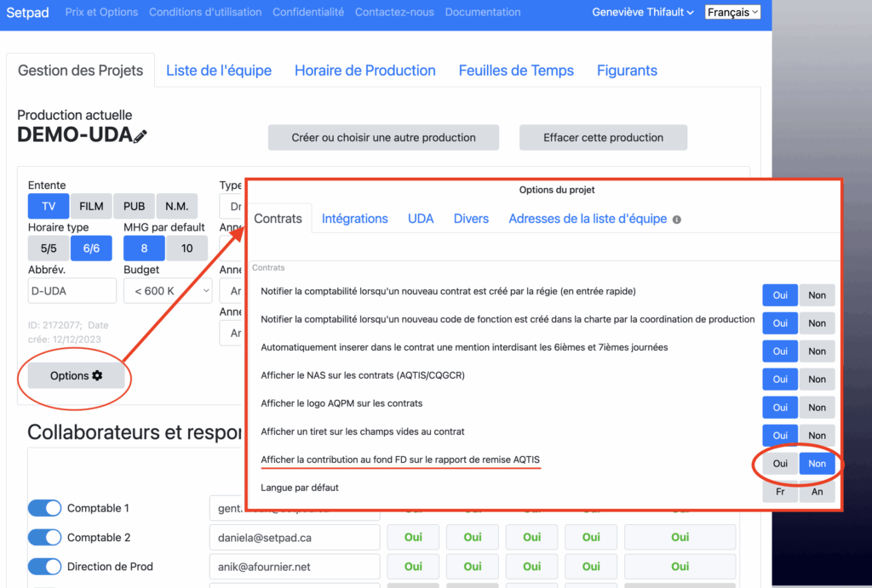The height and width of the screenshot is (588, 872).
Task: Open the Français language selector
Action: [x=732, y=13]
